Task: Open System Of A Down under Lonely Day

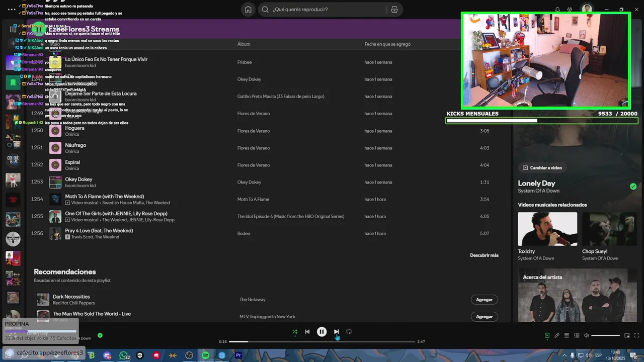Action: [x=538, y=191]
